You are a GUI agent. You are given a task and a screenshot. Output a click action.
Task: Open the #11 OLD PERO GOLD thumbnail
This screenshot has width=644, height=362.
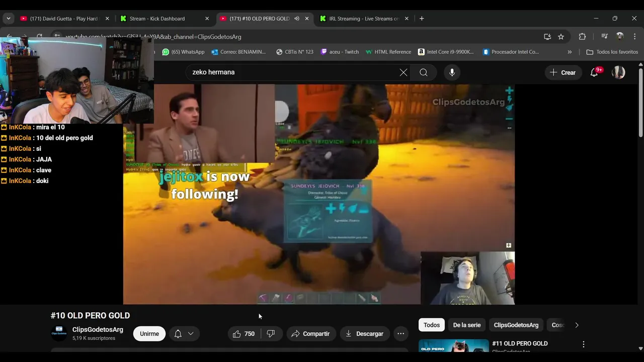tap(454, 346)
